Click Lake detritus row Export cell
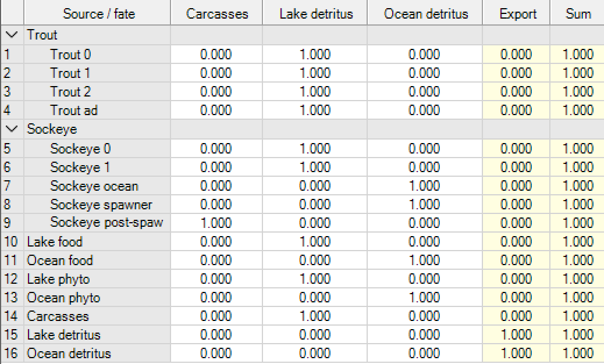The image size is (604, 364). coord(516,335)
